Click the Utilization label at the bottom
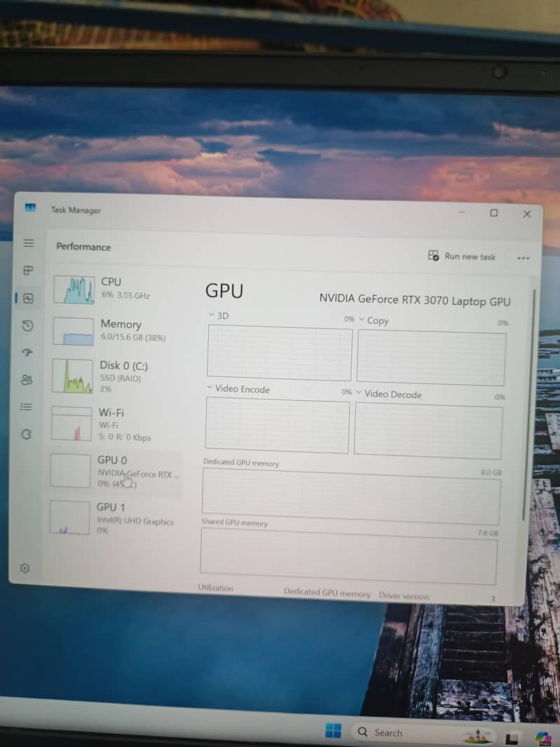560x747 pixels. [x=215, y=588]
